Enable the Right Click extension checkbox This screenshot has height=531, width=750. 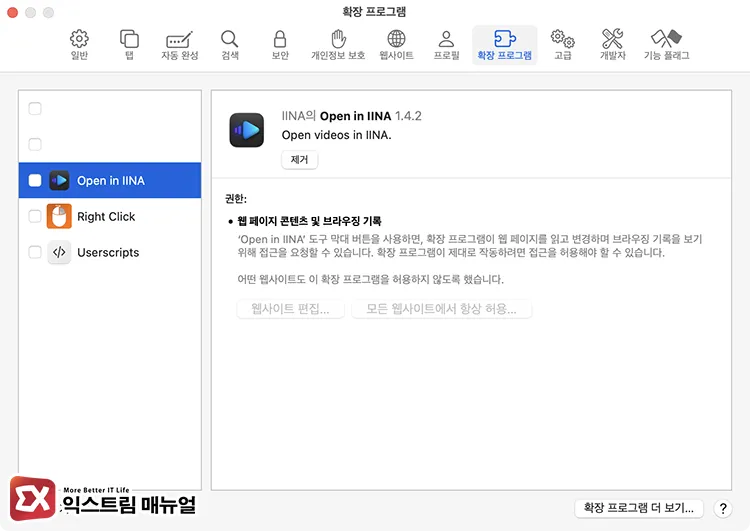(35, 216)
